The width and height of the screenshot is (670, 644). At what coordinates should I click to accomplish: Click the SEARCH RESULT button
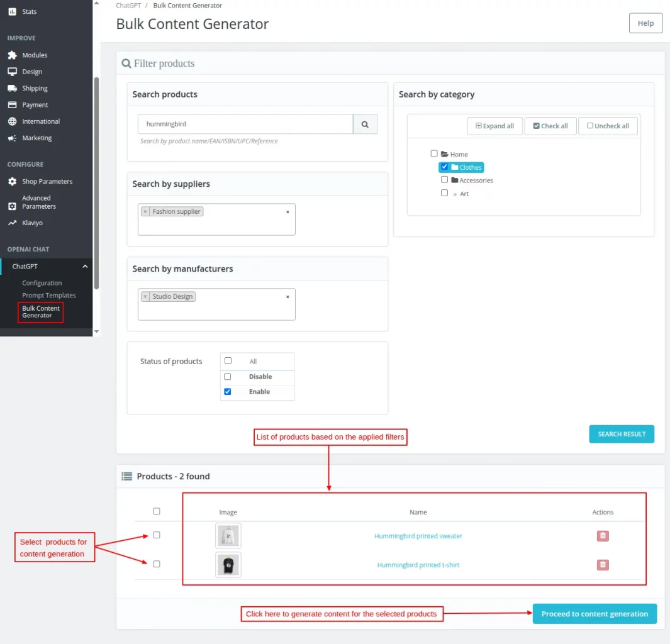622,434
